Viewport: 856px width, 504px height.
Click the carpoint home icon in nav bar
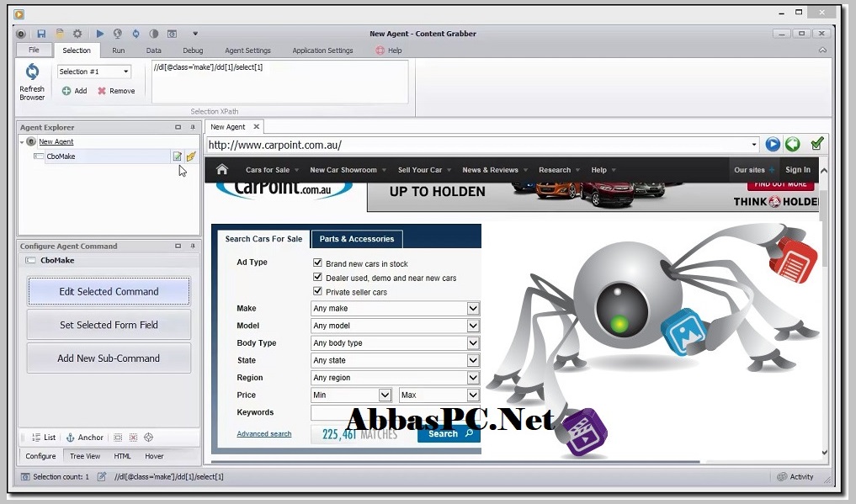pyautogui.click(x=221, y=170)
